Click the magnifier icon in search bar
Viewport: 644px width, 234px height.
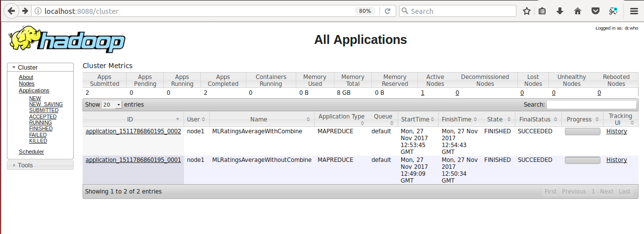click(405, 11)
